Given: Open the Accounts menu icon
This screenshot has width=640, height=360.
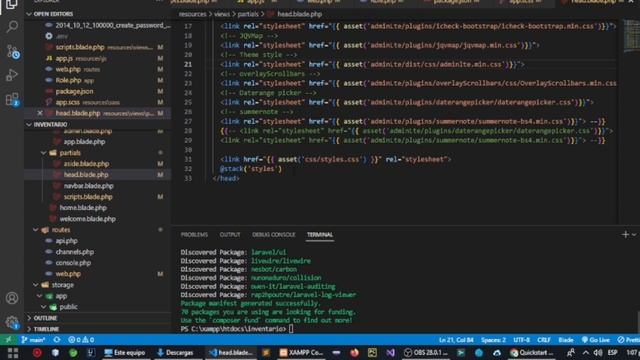Looking at the screenshot, I should coord(12,298).
